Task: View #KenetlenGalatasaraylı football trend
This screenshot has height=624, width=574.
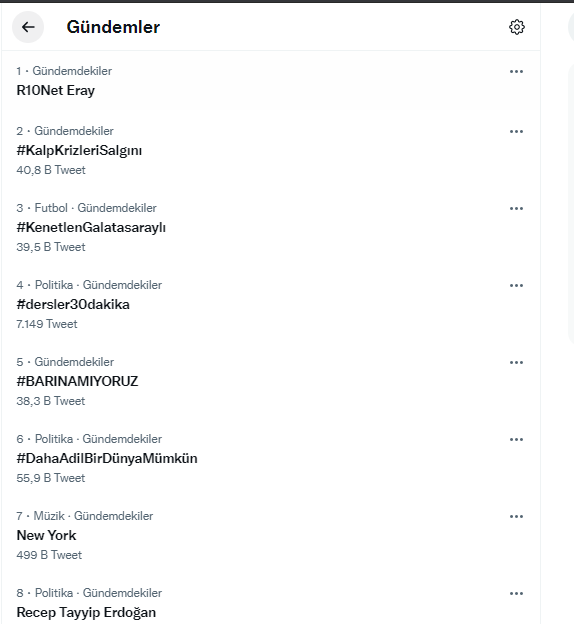Action: (271, 227)
